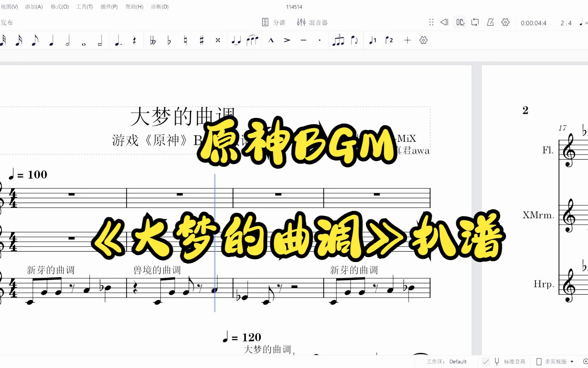
Task: Open the 混音器 (Mixer) panel
Action: tap(312, 22)
